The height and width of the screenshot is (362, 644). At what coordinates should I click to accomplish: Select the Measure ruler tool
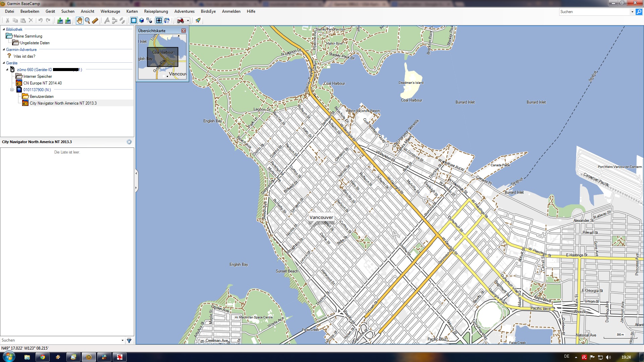click(x=95, y=21)
